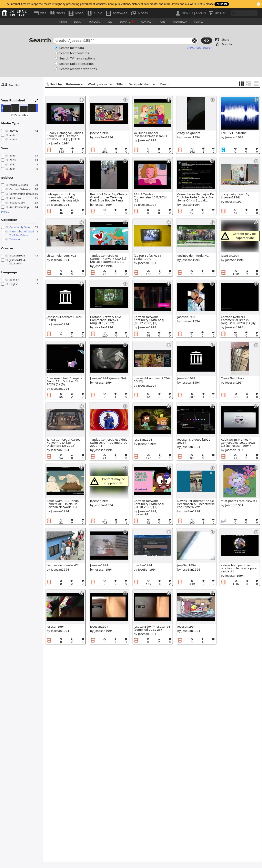Image resolution: width=262 pixels, height=868 pixels.
Task: Click the start year 2022 field
Action: pyautogui.click(x=14, y=115)
